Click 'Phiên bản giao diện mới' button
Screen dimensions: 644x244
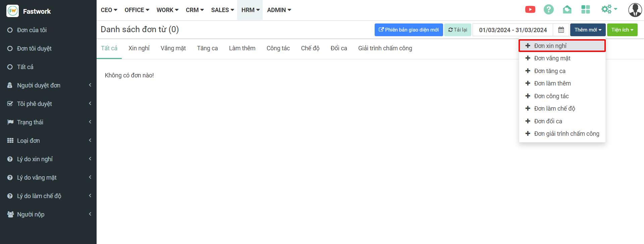tap(409, 30)
